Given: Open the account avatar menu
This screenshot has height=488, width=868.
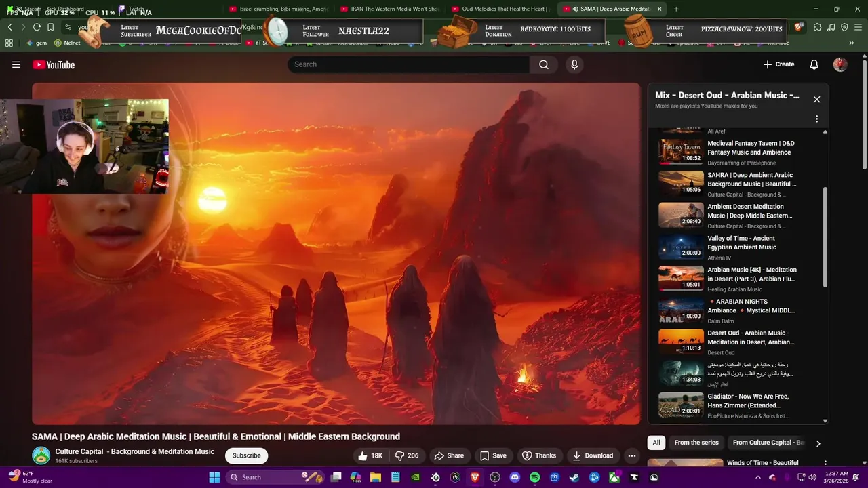Looking at the screenshot, I should 840,64.
